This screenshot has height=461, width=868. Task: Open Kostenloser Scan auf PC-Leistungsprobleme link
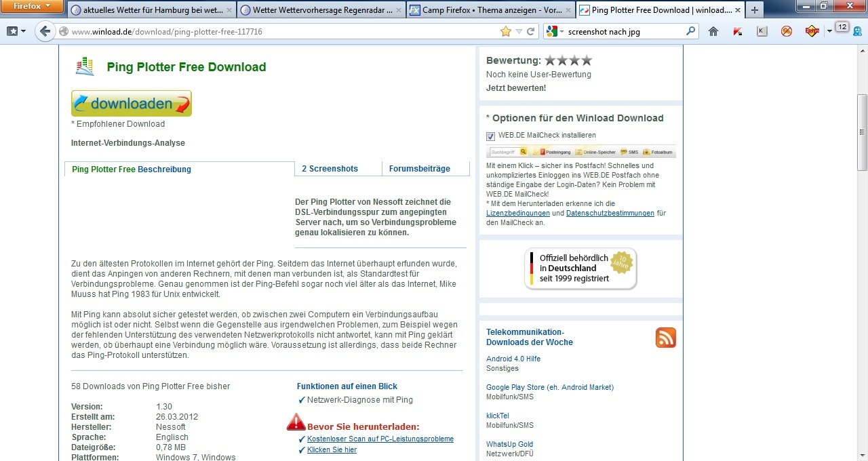pos(380,439)
